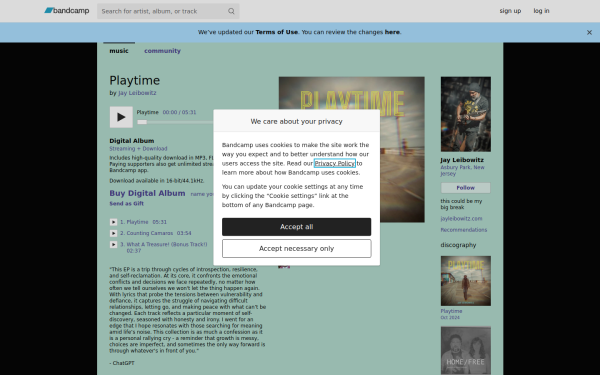Viewport: 600px width, 375px height.
Task: Click the Jay Leibowitz name in sidebar
Action: pyautogui.click(x=462, y=160)
